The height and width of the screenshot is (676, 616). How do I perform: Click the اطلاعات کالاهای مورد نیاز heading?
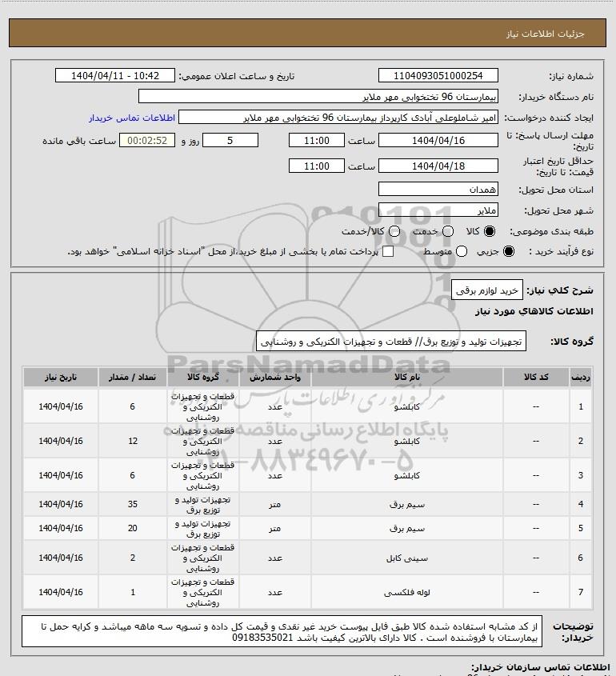pyautogui.click(x=534, y=311)
